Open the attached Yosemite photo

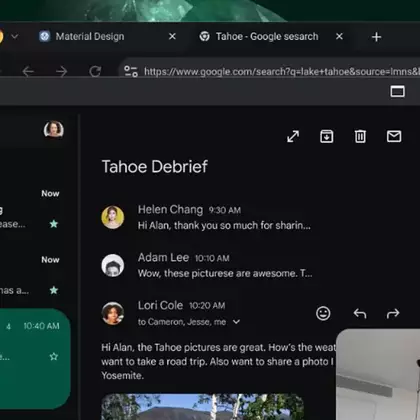tap(202, 407)
